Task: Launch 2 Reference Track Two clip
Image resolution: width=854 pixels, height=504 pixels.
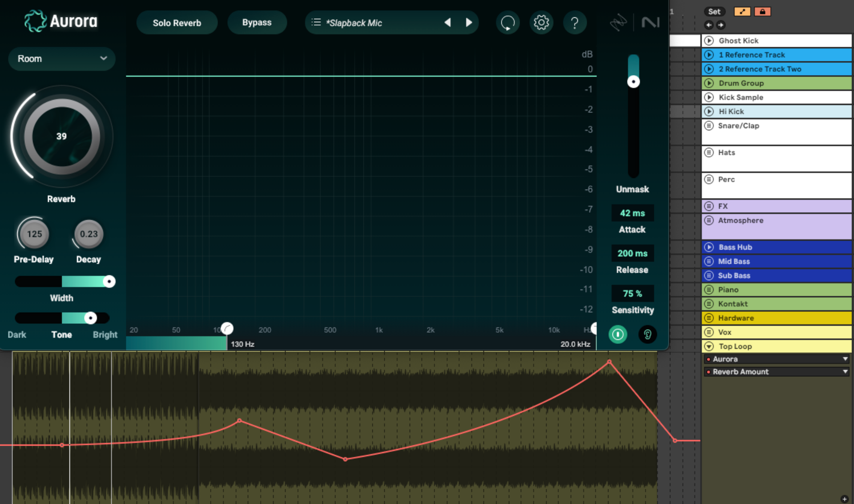Action: point(709,69)
